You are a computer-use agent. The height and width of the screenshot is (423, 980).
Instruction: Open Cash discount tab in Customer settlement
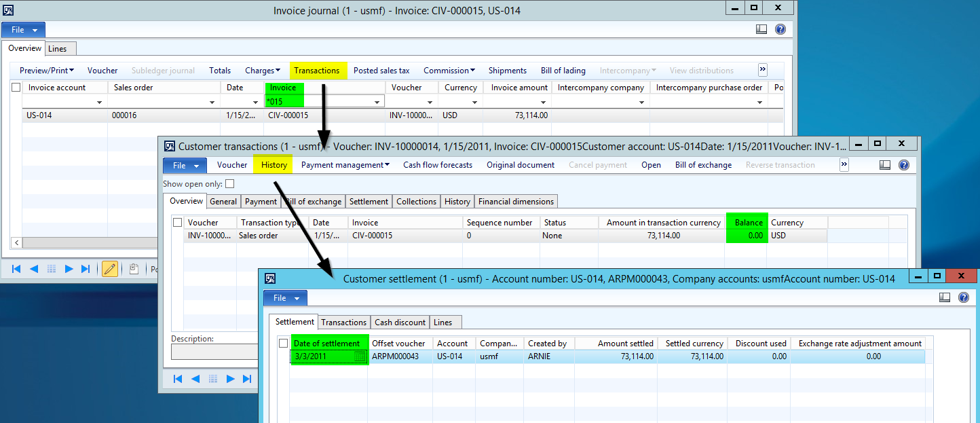(400, 323)
